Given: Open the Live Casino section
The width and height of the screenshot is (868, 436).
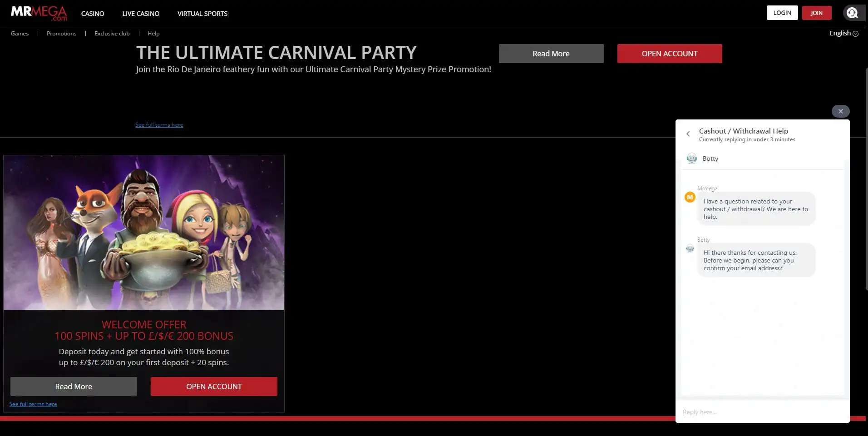Looking at the screenshot, I should (141, 14).
